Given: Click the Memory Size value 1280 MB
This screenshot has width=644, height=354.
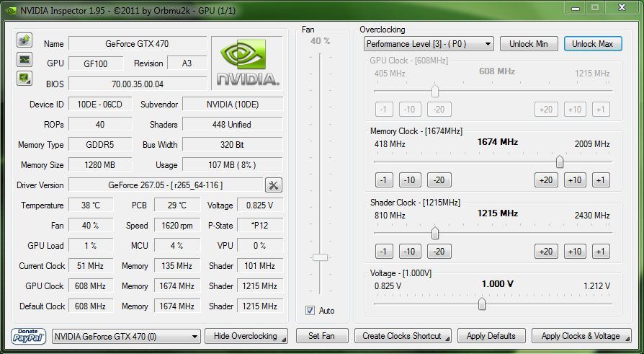Looking at the screenshot, I should (100, 165).
